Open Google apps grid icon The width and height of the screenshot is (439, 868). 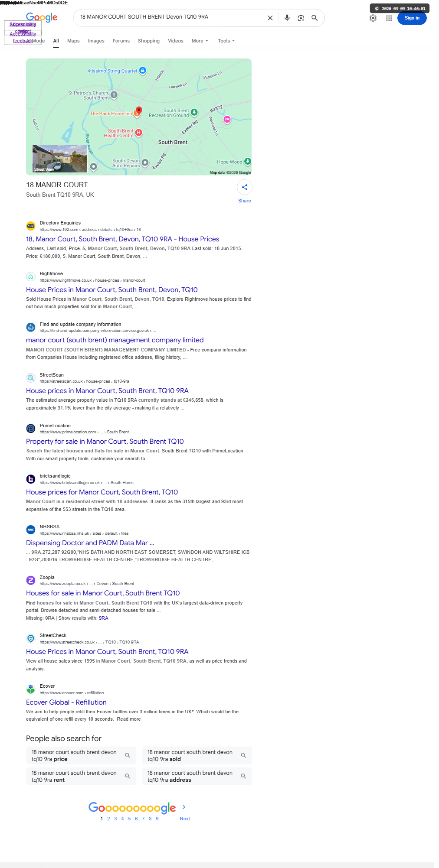(389, 18)
